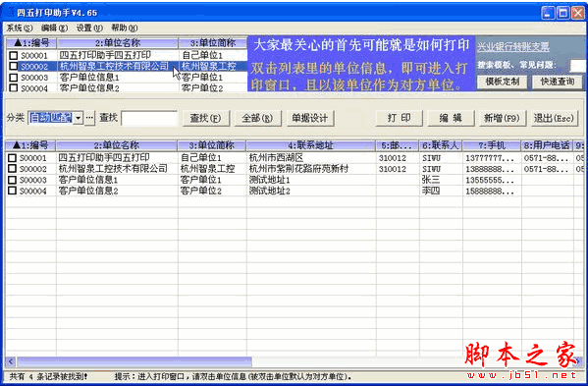Screen dimensions: 588x386
Task: Check the S00001 row in main table
Action: 13,157
